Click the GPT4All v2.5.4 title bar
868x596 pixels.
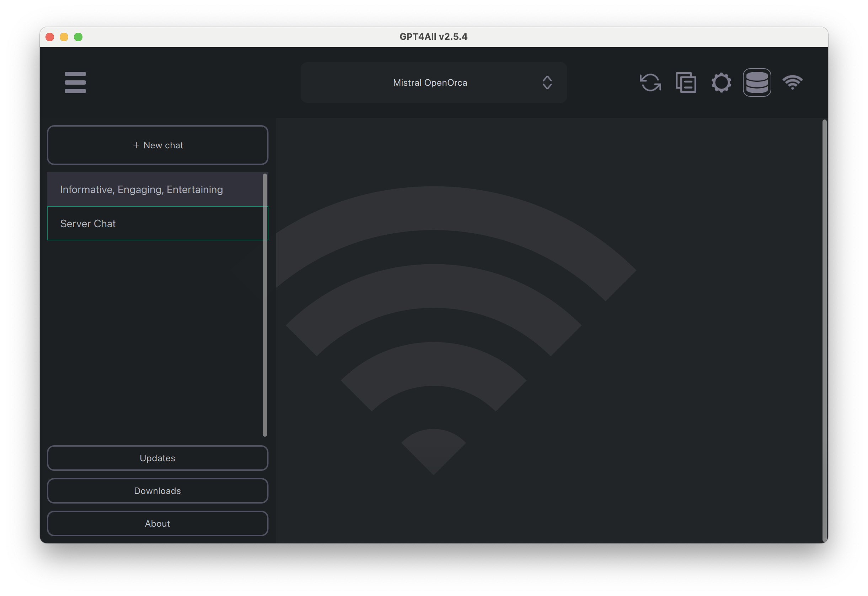433,37
